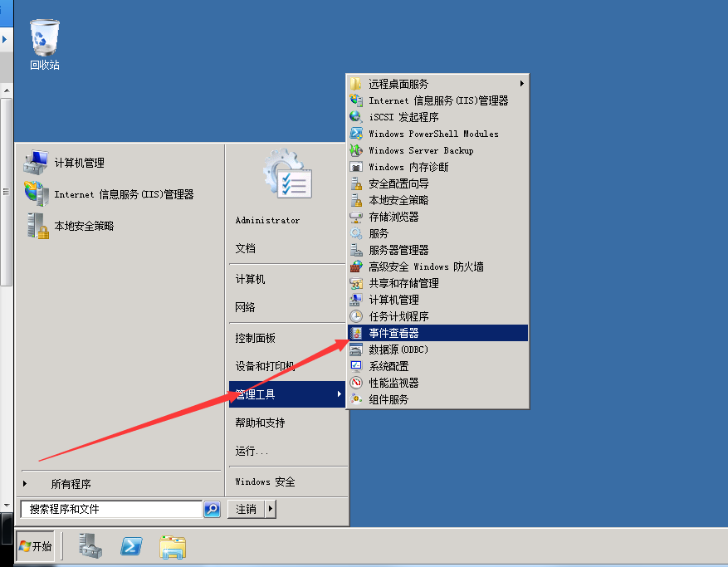Click the 搜索程序和文件 search box
The image size is (728, 567).
(x=111, y=509)
